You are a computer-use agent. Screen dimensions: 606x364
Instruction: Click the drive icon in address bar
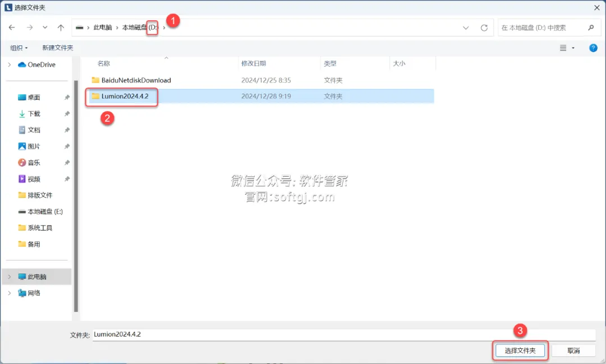[x=79, y=27]
